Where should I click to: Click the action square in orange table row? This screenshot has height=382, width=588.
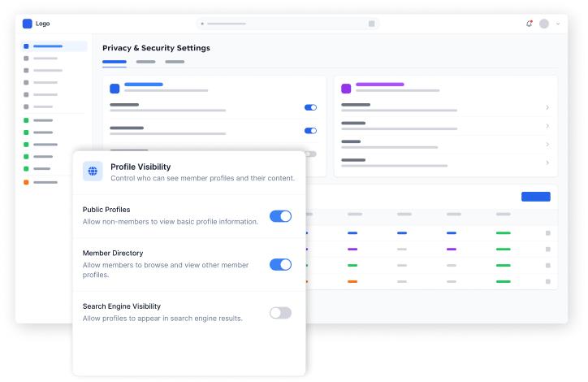(x=548, y=282)
